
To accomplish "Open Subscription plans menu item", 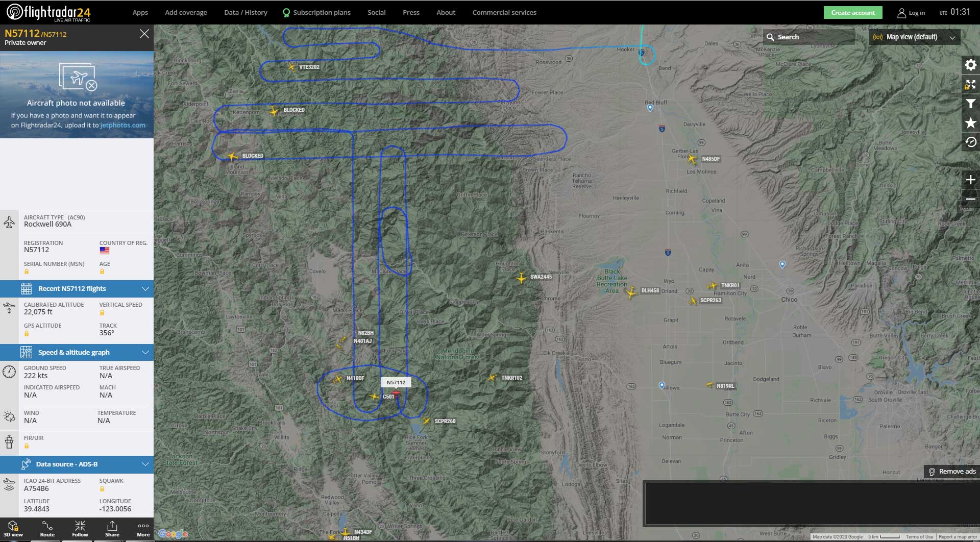I will point(322,12).
